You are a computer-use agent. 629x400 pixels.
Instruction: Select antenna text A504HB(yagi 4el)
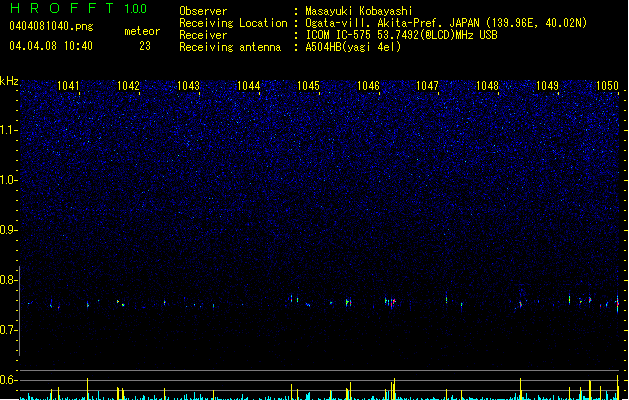[353, 47]
